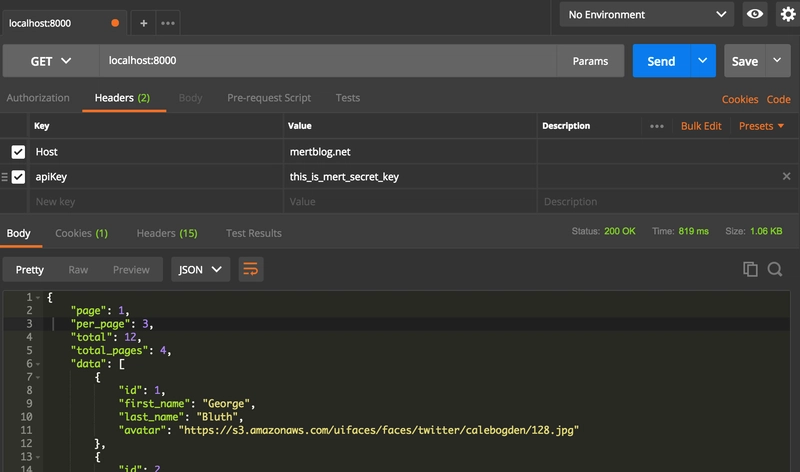Screen dimensions: 800x472
Task: Open the GET method dropdown
Action: point(51,61)
